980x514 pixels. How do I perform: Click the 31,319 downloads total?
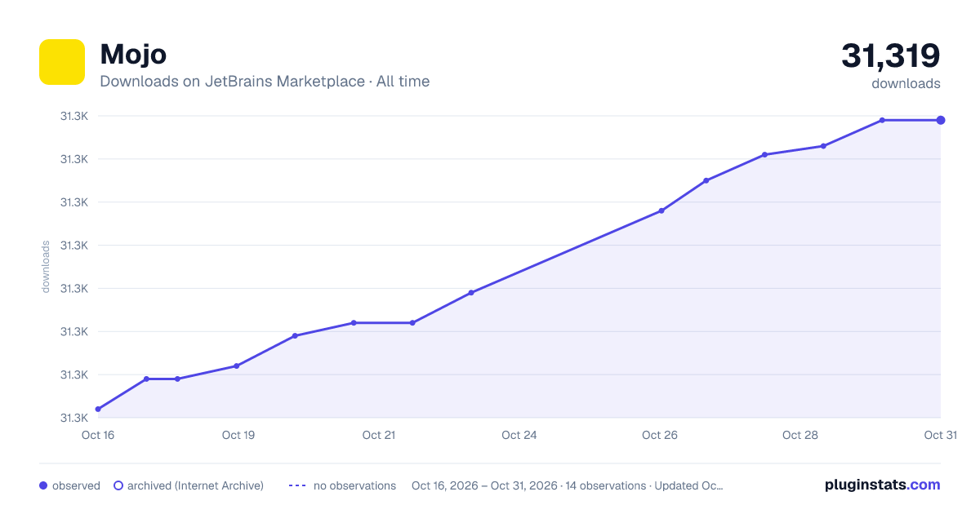pos(891,55)
